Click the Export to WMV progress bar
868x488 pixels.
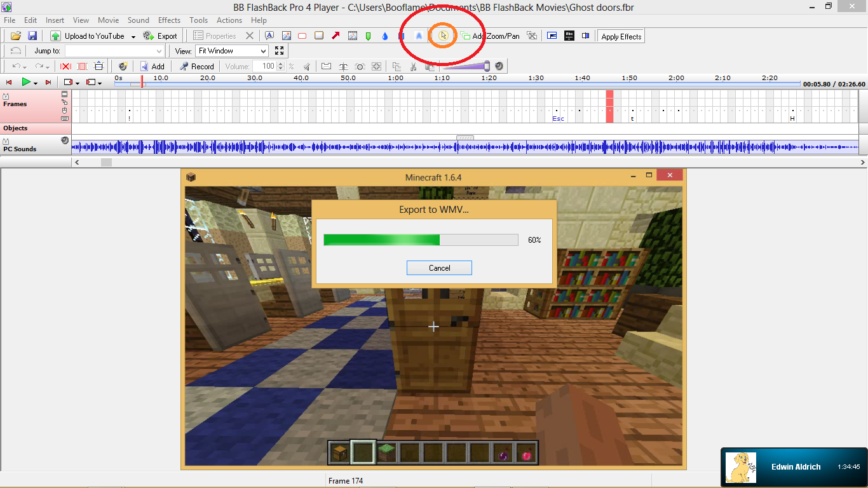(421, 240)
